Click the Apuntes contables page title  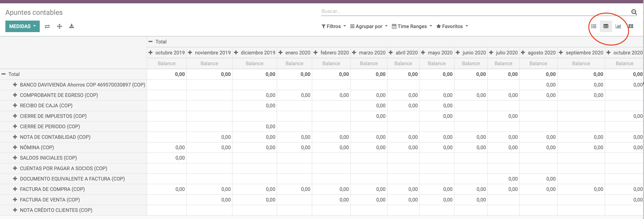tap(34, 12)
